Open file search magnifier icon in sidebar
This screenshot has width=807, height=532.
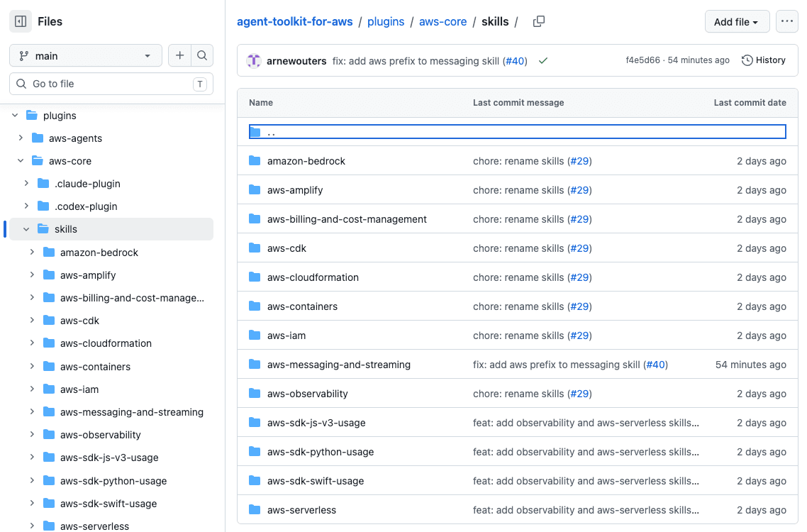pos(202,55)
